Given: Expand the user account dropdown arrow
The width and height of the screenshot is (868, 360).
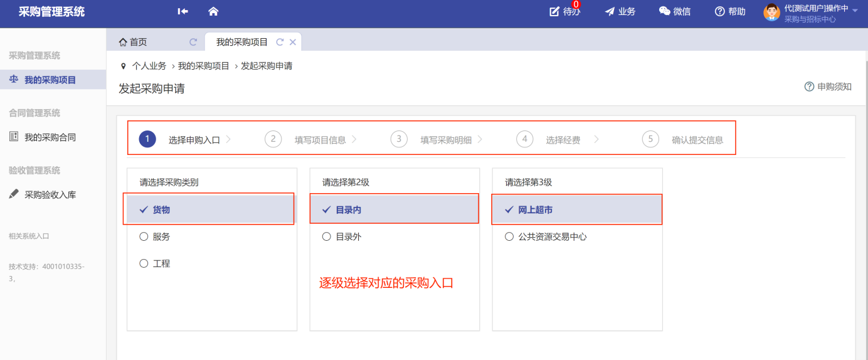Looking at the screenshot, I should pyautogui.click(x=855, y=10).
